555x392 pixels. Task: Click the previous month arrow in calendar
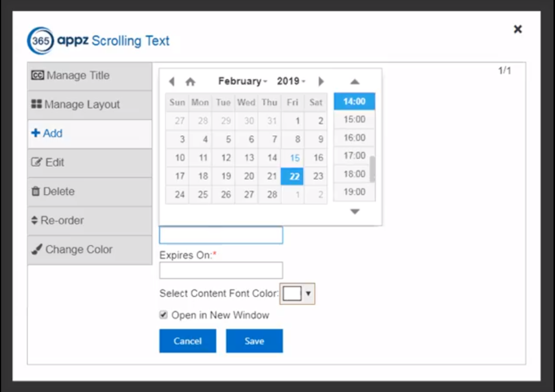(x=172, y=82)
